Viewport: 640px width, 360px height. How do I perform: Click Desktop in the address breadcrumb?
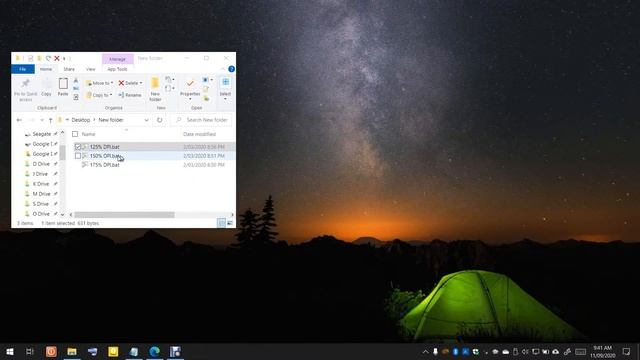(x=81, y=120)
